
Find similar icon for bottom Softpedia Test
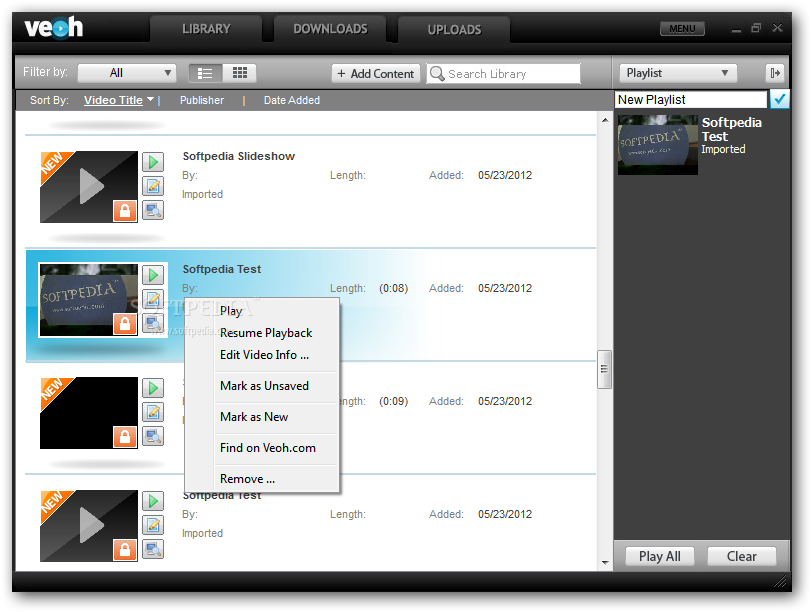153,549
